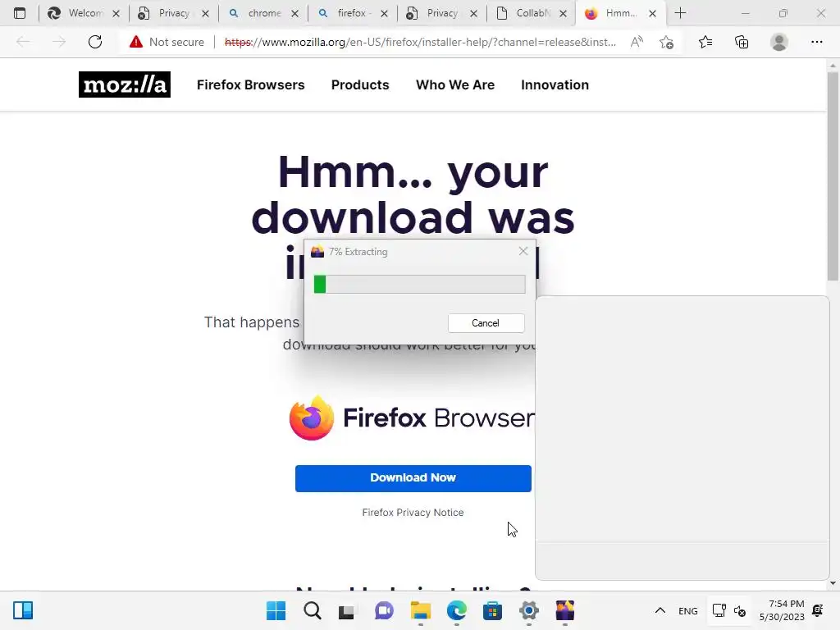The height and width of the screenshot is (630, 840).
Task: Open the Chat app on taskbar
Action: tap(384, 610)
